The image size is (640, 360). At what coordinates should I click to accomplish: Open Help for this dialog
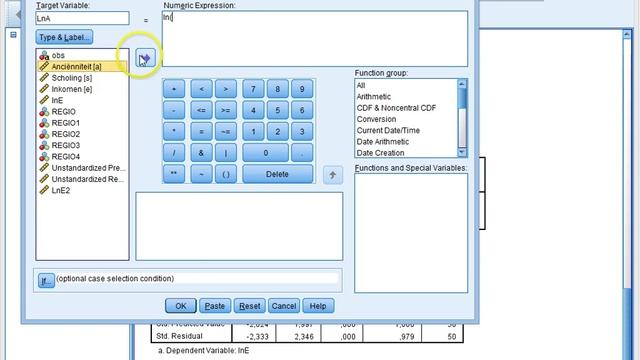[x=318, y=306]
